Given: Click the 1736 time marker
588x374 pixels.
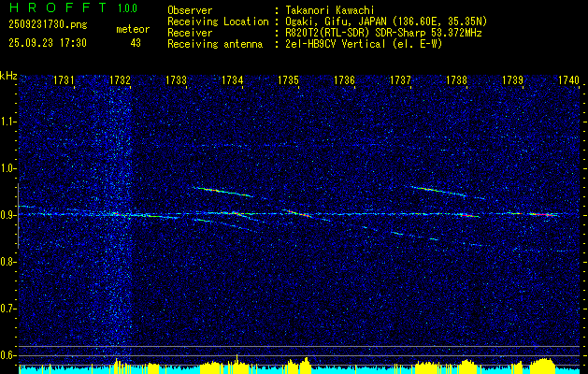Looking at the screenshot, I should pos(345,79).
